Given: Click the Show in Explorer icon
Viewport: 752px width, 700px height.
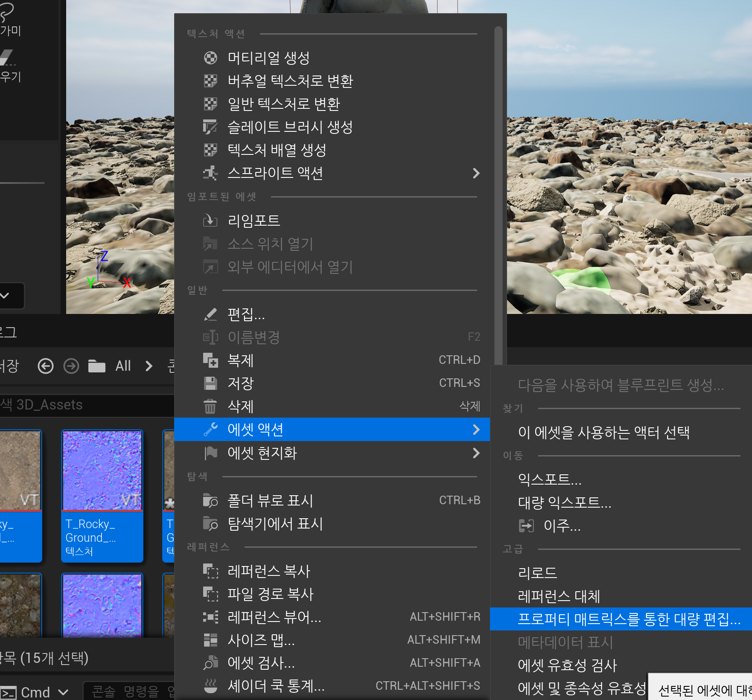Looking at the screenshot, I should [x=210, y=523].
